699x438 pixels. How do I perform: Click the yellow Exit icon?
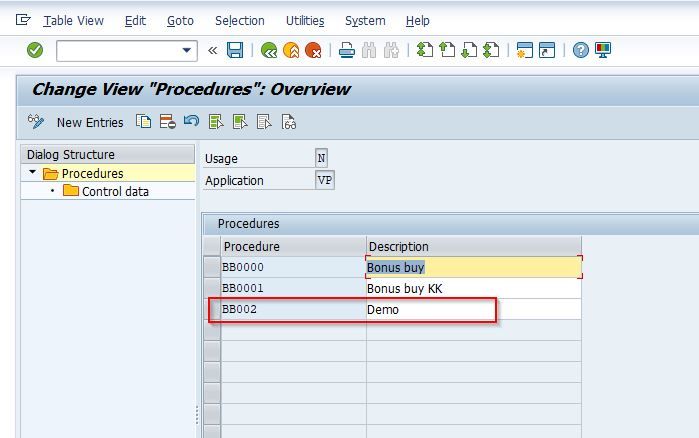[291, 50]
